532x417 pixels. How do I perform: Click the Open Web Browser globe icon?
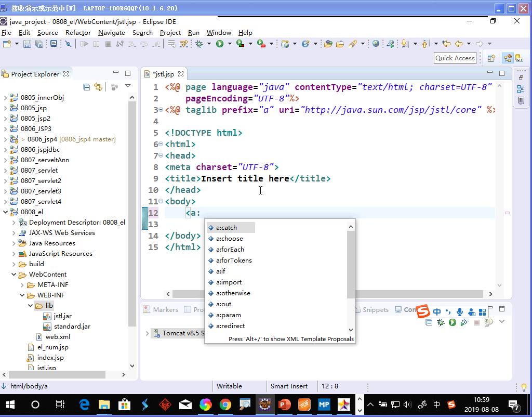click(376, 44)
